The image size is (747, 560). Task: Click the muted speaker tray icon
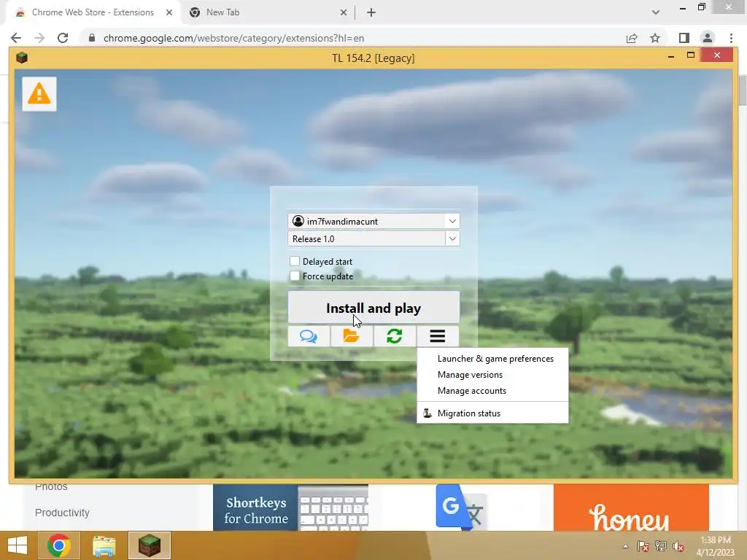pos(678,546)
